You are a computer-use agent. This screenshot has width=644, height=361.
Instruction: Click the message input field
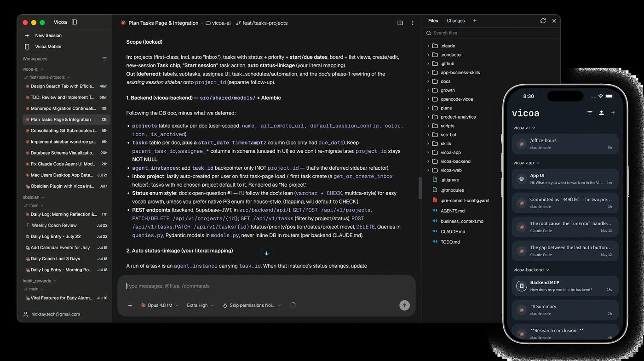point(266,286)
